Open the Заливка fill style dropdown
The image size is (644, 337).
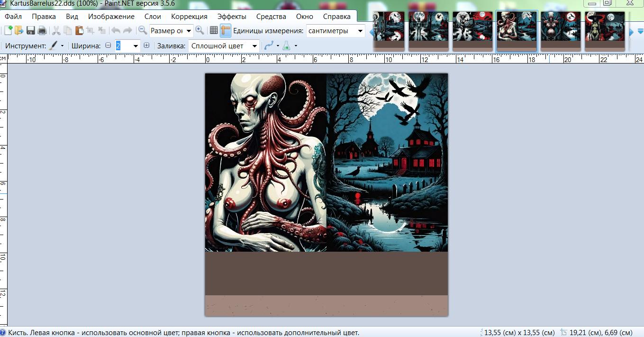254,46
